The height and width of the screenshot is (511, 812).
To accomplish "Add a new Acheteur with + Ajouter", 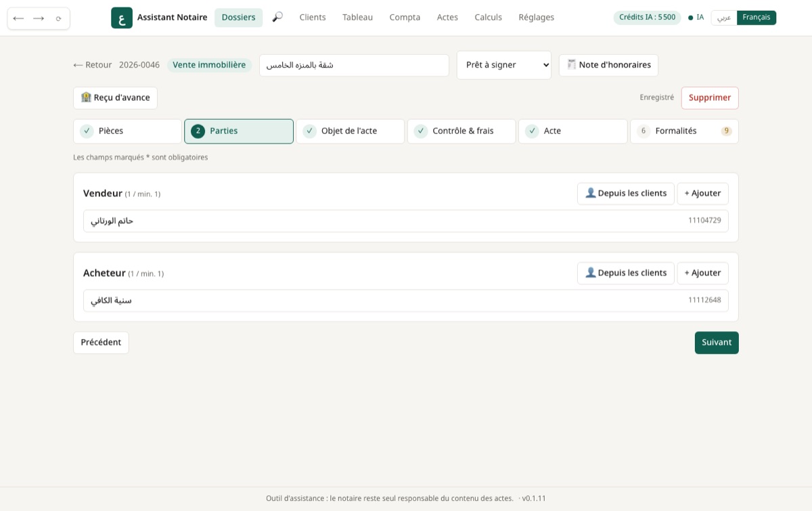I will point(702,273).
